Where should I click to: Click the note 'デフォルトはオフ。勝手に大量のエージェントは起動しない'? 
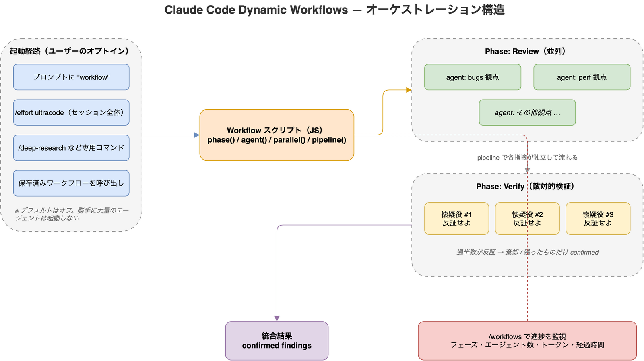pos(72,214)
